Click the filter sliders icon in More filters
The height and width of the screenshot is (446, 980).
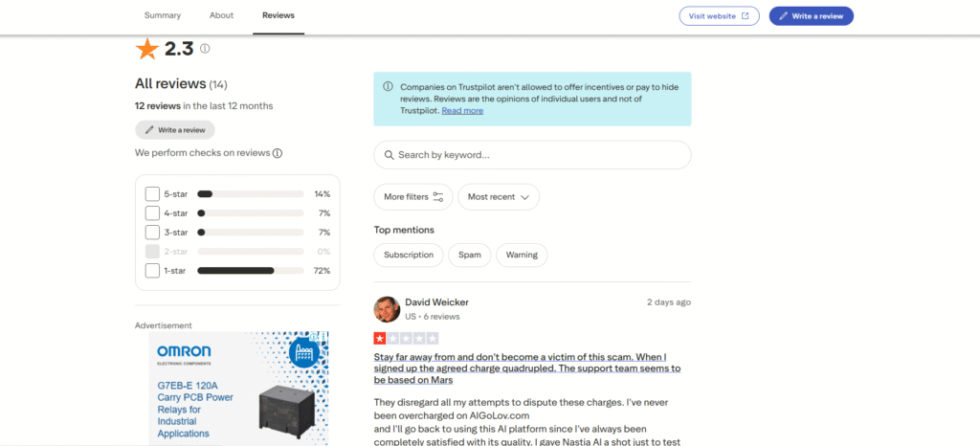[x=438, y=197]
